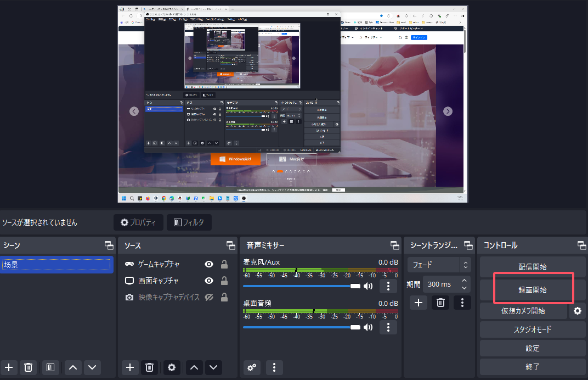The image size is (588, 380).
Task: Select the 场景 scene item
Action: [x=56, y=265]
